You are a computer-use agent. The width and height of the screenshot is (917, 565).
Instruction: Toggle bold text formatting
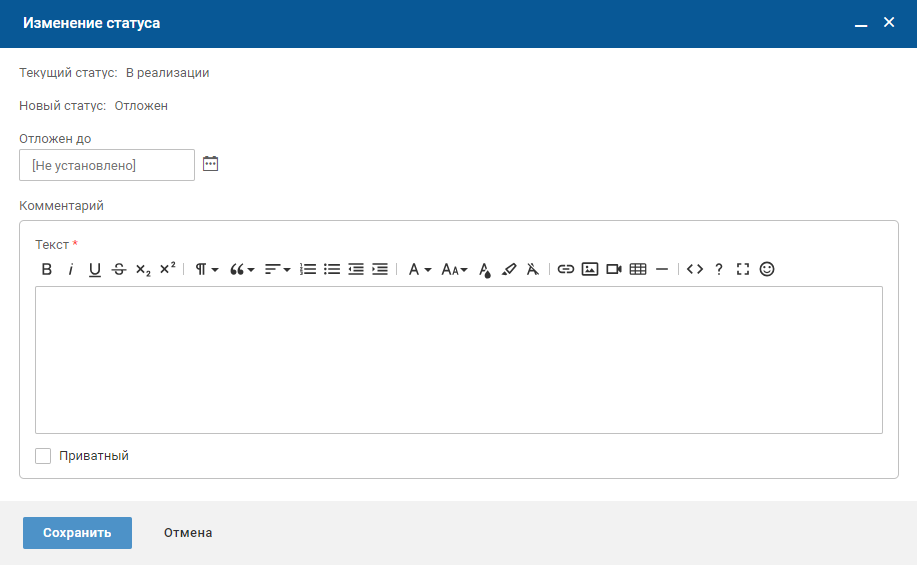click(46, 269)
